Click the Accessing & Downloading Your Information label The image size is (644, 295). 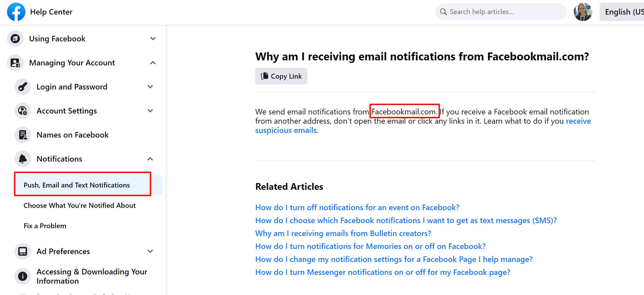click(x=92, y=276)
